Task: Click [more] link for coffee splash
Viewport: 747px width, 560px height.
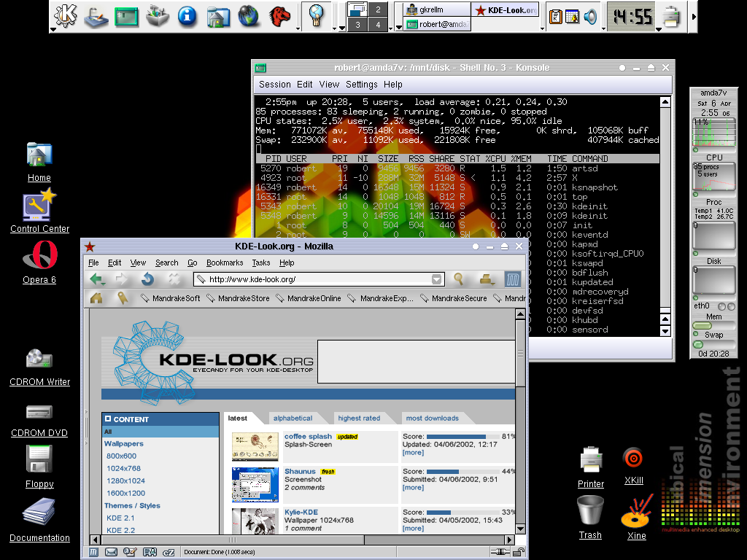Action: (x=413, y=452)
